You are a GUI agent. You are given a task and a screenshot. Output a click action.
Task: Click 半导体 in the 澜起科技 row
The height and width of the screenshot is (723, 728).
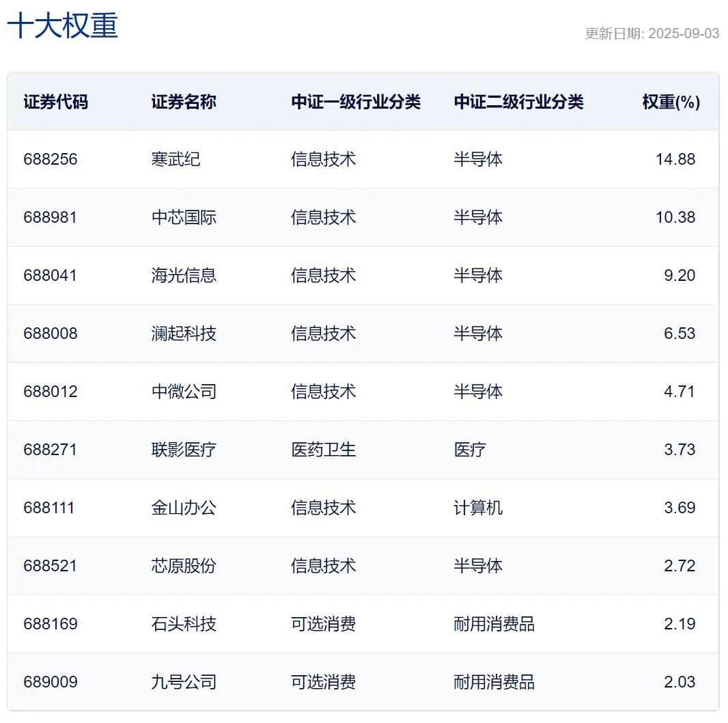pos(478,333)
